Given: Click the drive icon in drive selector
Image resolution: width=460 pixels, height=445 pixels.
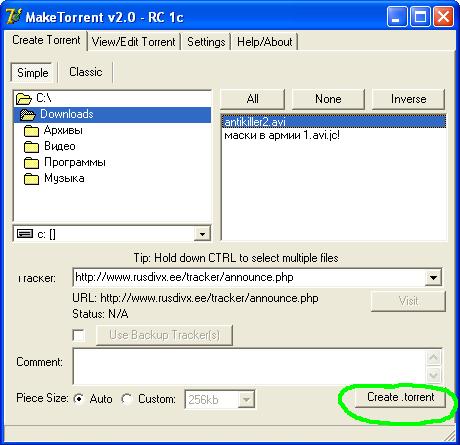Looking at the screenshot, I should point(25,234).
